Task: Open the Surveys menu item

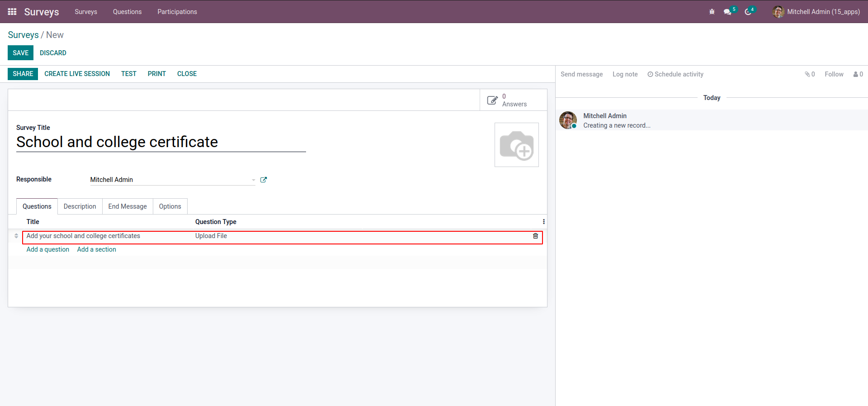Action: click(86, 12)
